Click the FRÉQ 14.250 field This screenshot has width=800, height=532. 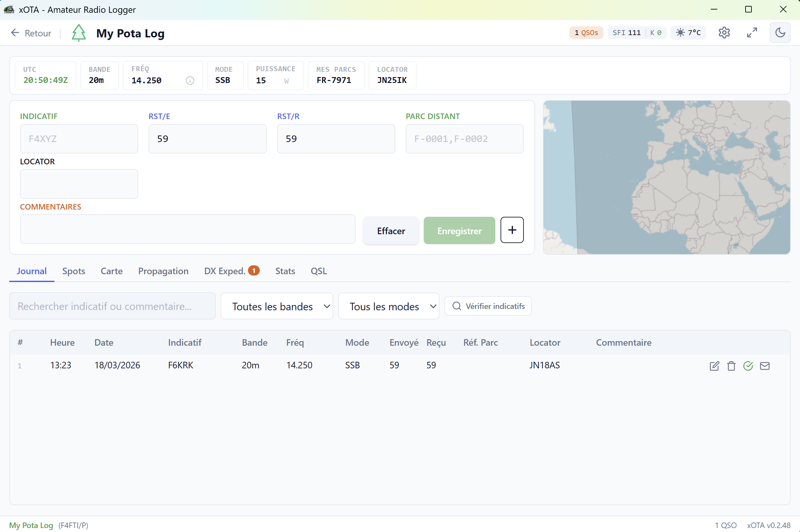(163, 75)
